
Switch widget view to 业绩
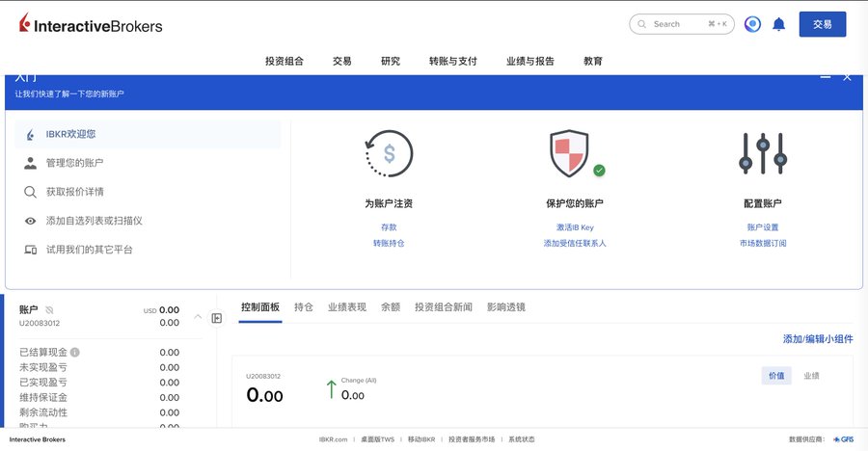(x=811, y=376)
